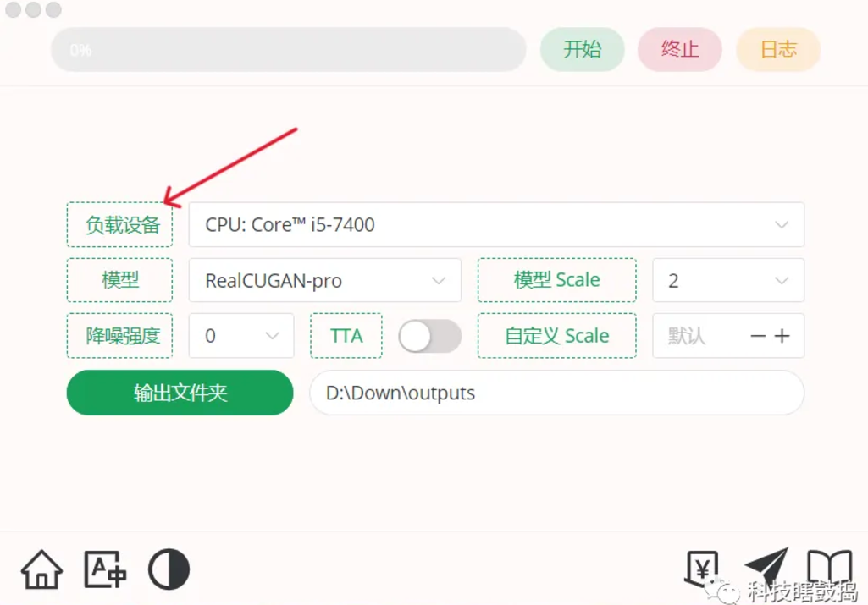Click the paper plane icon
The width and height of the screenshot is (868, 605).
[x=766, y=568]
